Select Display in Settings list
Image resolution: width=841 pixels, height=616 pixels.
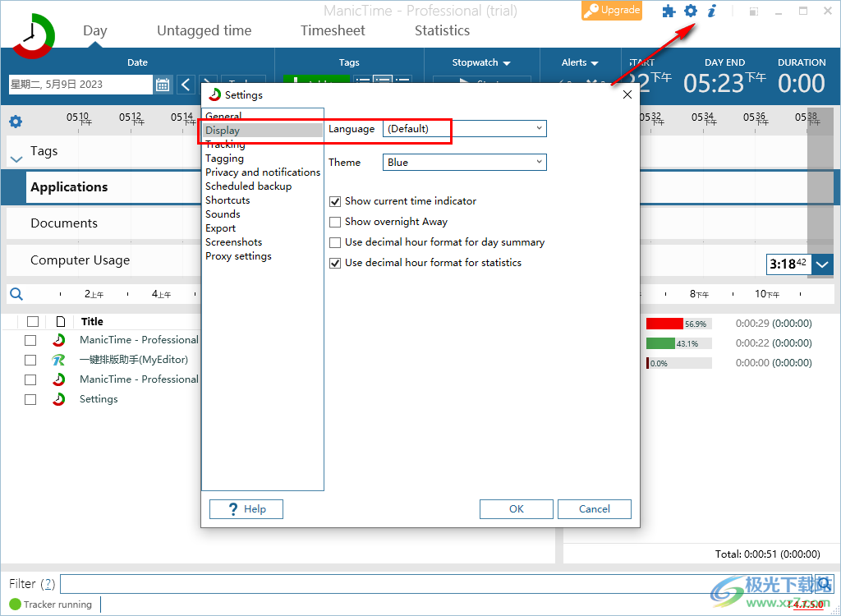point(263,131)
